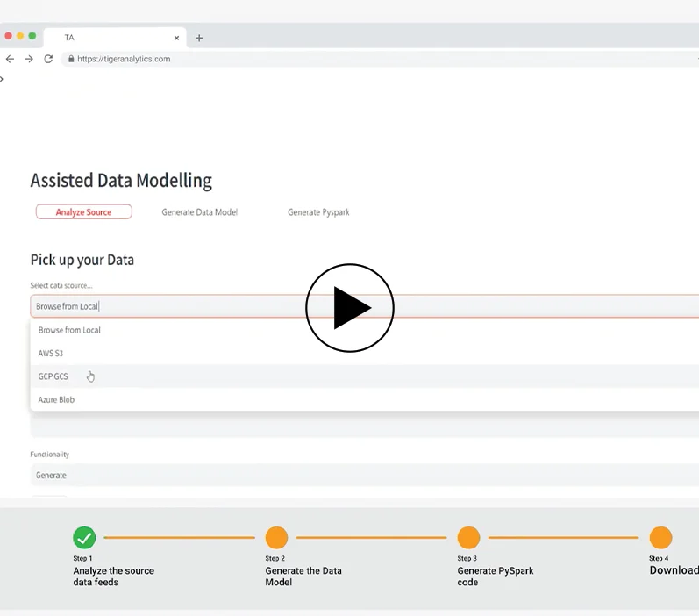The width and height of the screenshot is (699, 616).
Task: Select the Analyze Source tab
Action: (x=83, y=212)
